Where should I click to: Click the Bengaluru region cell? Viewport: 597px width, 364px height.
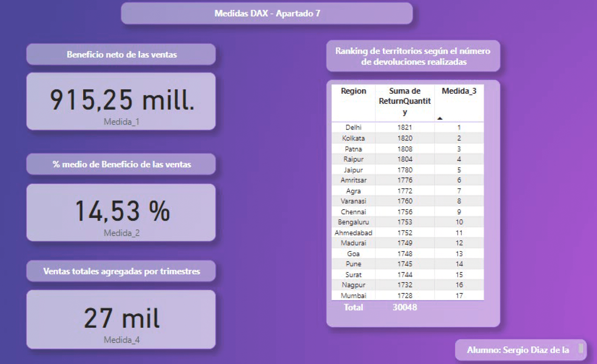coord(353,222)
